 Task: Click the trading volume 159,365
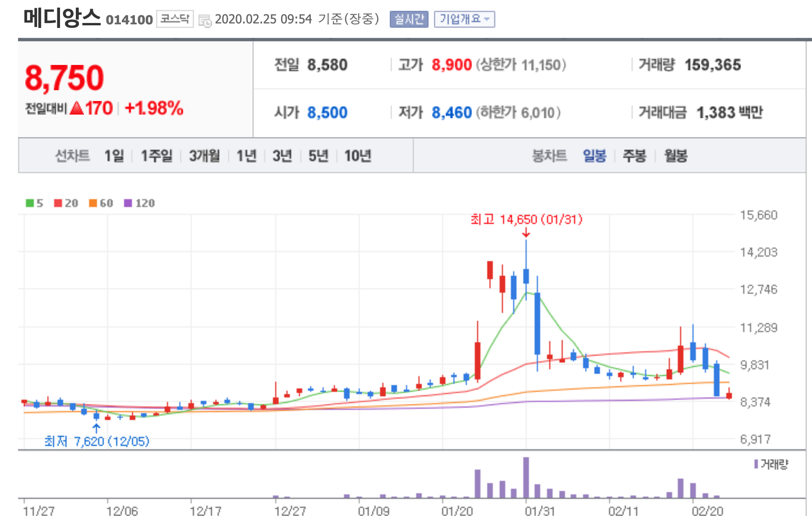coord(713,65)
